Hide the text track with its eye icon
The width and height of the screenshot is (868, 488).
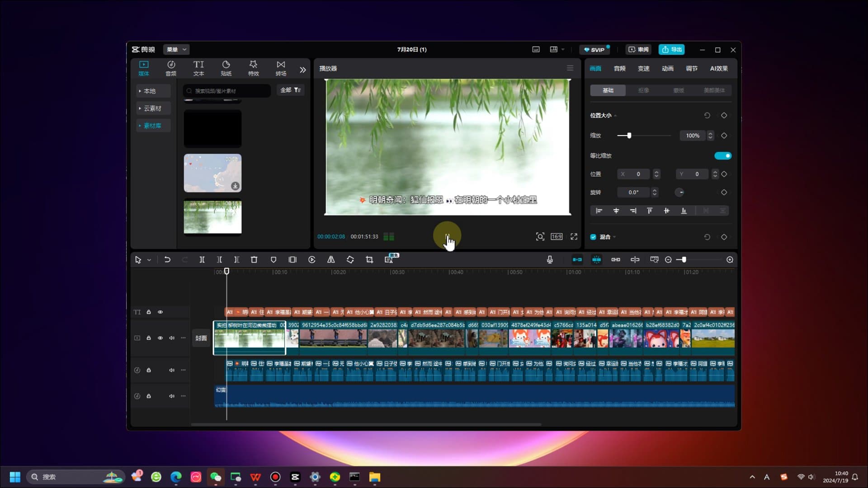pos(160,312)
